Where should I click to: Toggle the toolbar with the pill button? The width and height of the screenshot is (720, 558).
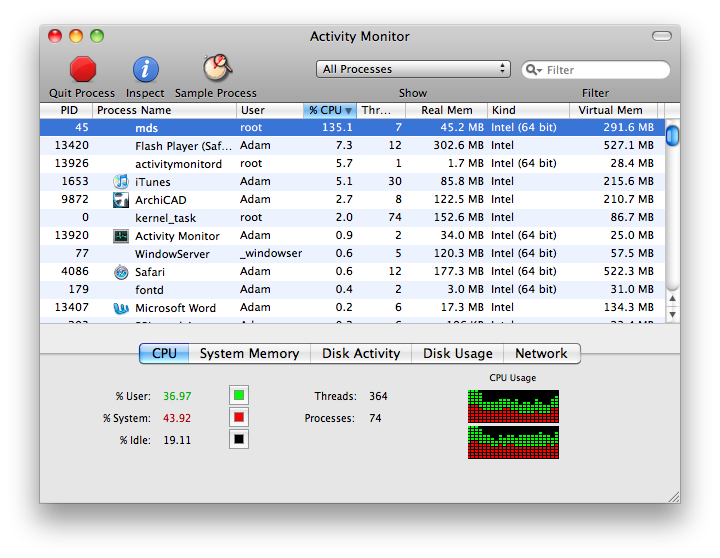point(662,36)
